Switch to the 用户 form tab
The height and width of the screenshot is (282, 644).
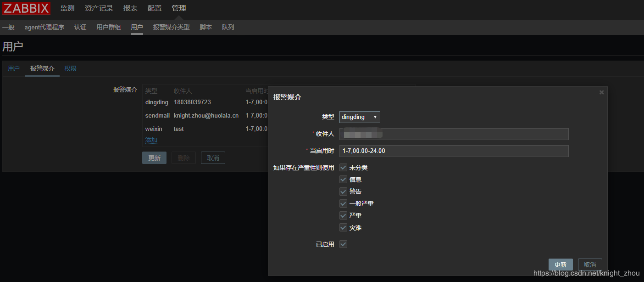(x=14, y=68)
